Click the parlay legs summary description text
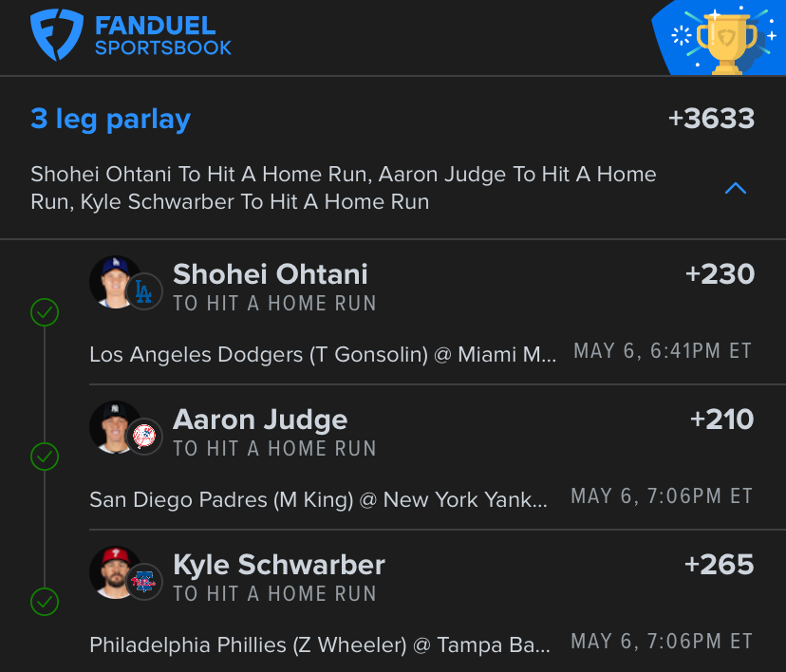 pos(344,188)
